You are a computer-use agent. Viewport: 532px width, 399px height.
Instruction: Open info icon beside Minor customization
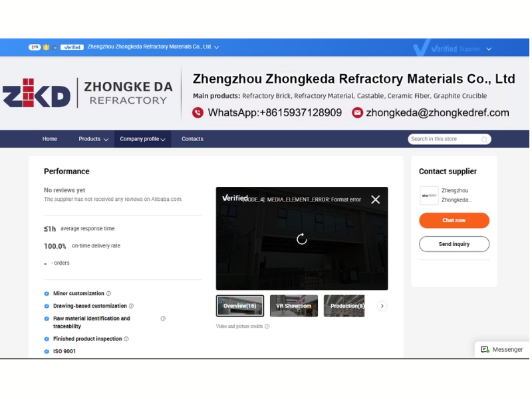108,293
